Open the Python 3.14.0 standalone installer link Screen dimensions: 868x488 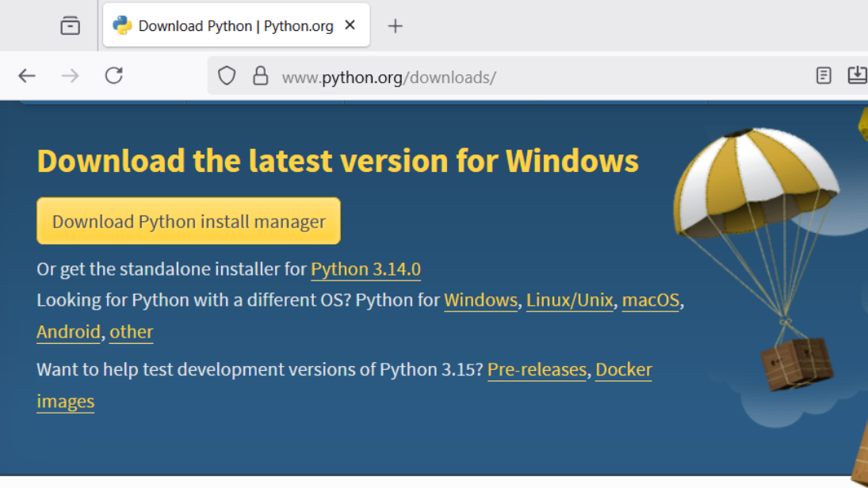(365, 269)
